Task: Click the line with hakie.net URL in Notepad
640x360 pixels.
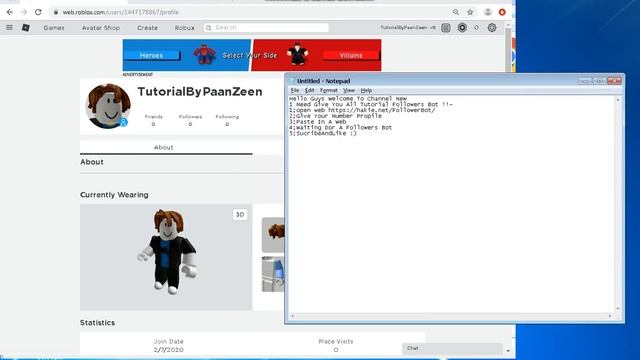Action: point(362,110)
